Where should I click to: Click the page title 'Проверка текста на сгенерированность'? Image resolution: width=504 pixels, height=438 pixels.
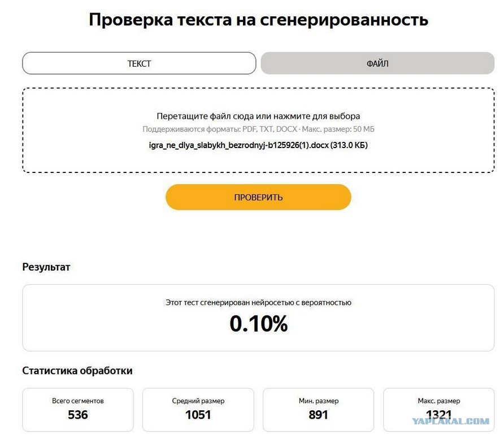(x=258, y=19)
